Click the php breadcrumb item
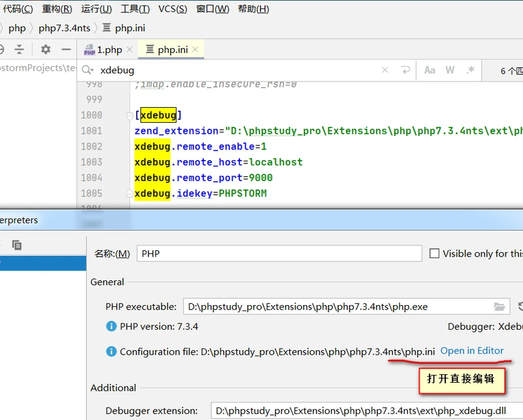Image resolution: width=523 pixels, height=420 pixels. tap(17, 28)
